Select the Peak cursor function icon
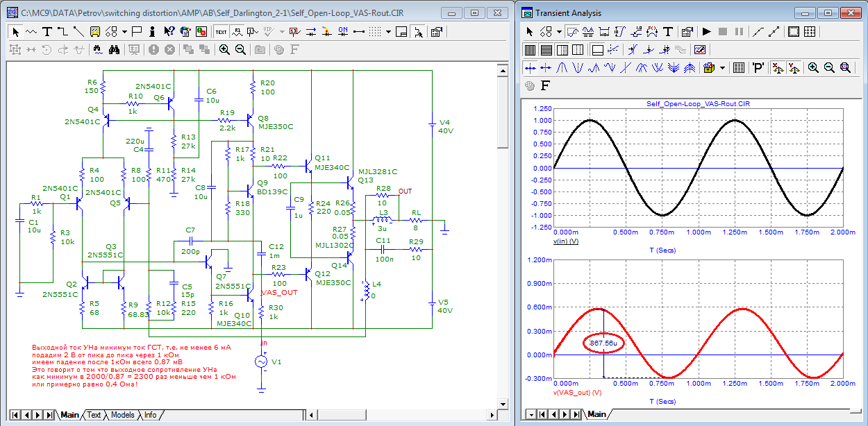Viewport: 868px width, 426px height. point(561,67)
